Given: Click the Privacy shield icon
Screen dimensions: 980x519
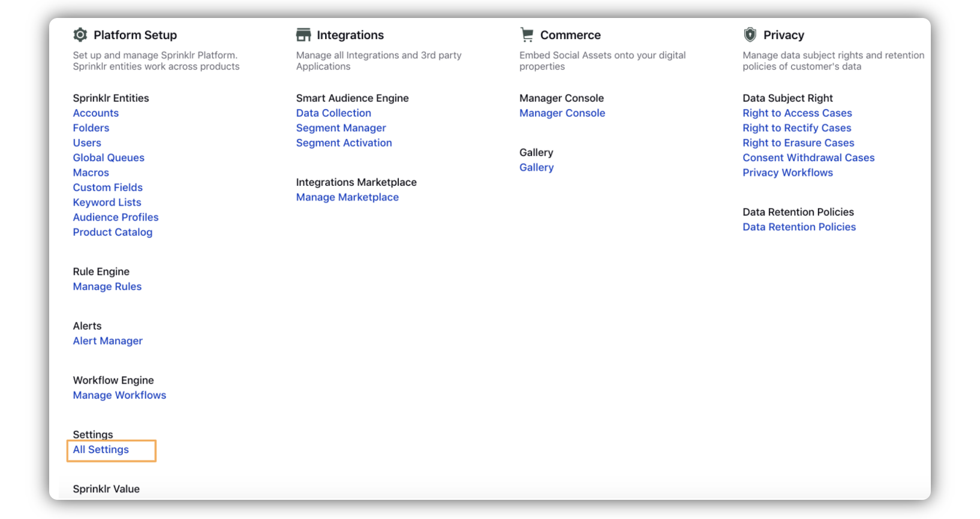Looking at the screenshot, I should 750,35.
